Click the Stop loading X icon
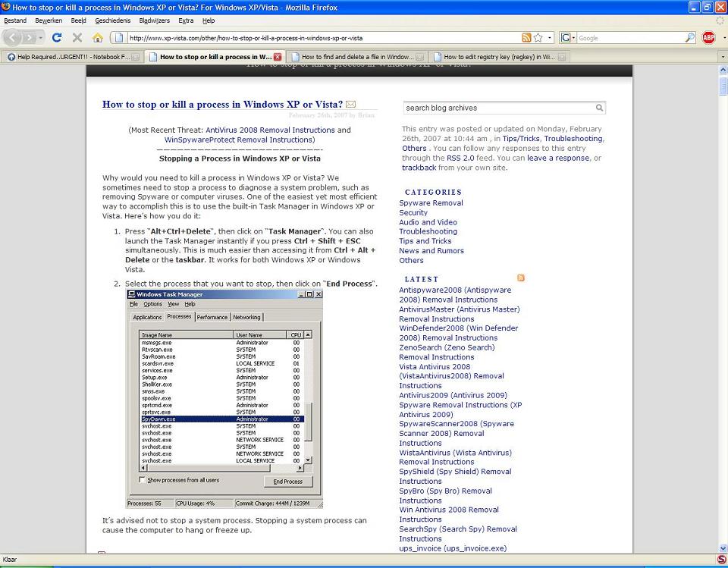Image resolution: width=728 pixels, height=568 pixels. (x=77, y=38)
